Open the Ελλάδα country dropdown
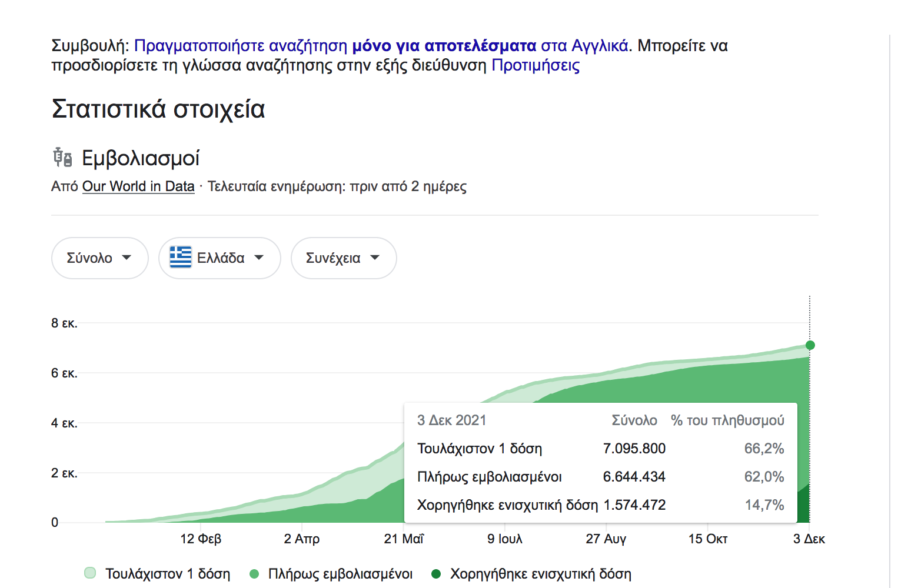Screen dimensions: 898x588 (219, 258)
